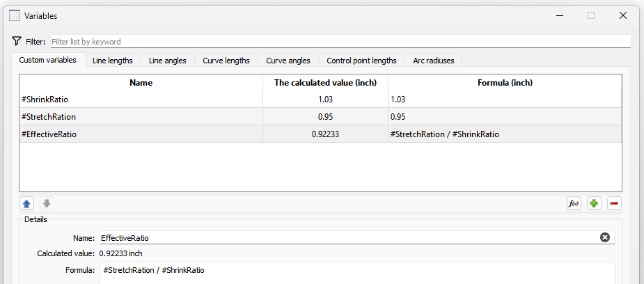Clear the Name field with X icon

tap(605, 237)
